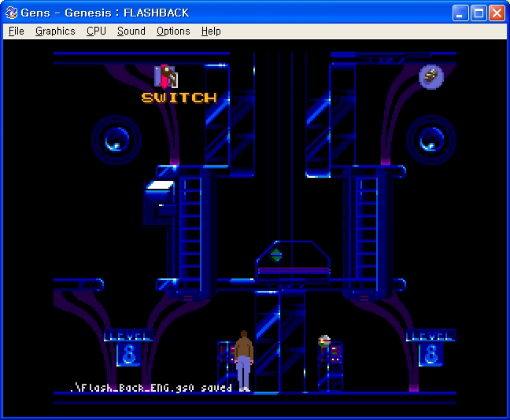Click the left Level 8 sign
Screen dimensions: 510x420
[128, 348]
